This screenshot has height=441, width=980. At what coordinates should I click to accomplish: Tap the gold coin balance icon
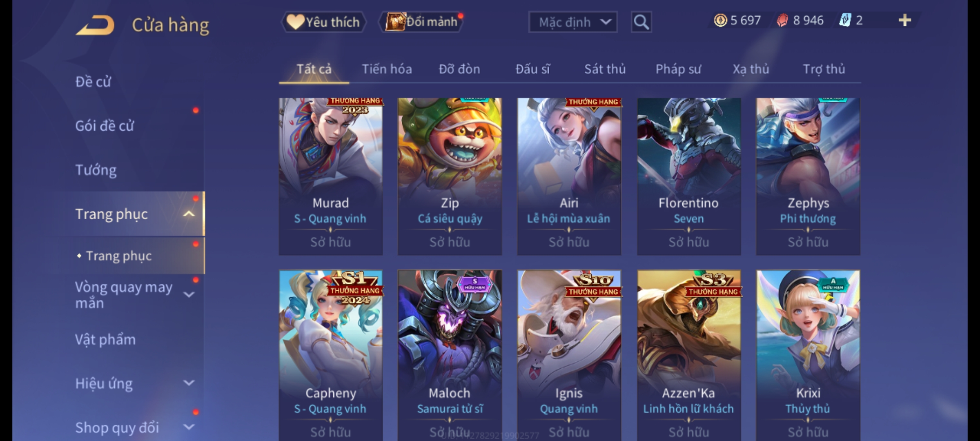pyautogui.click(x=720, y=20)
